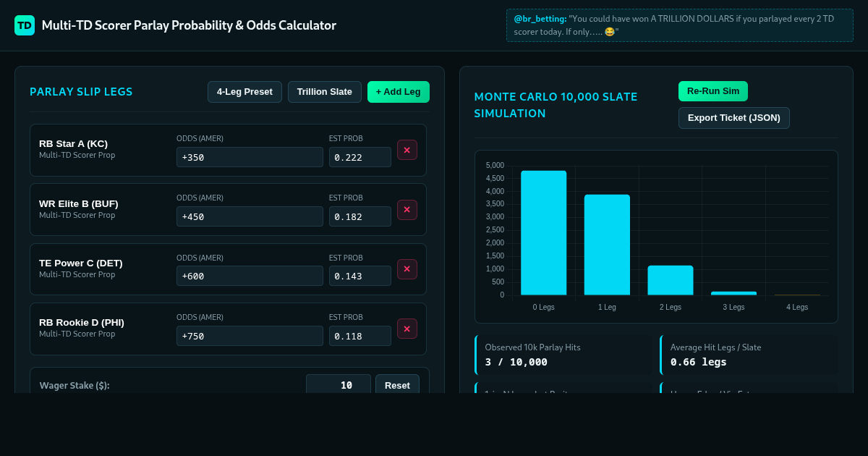Edit est prob field showing 0.222
Image resolution: width=868 pixels, height=456 pixels.
click(360, 157)
